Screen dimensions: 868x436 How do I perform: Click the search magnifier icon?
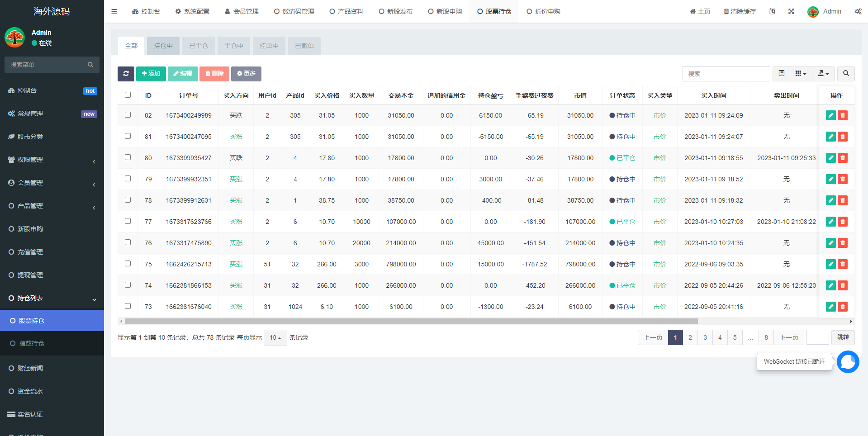[845, 73]
